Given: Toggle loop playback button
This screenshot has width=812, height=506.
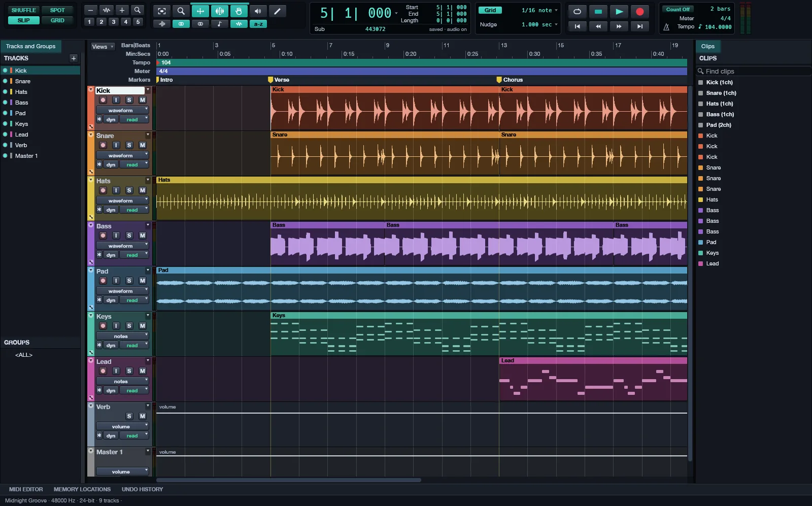Looking at the screenshot, I should pyautogui.click(x=577, y=11).
